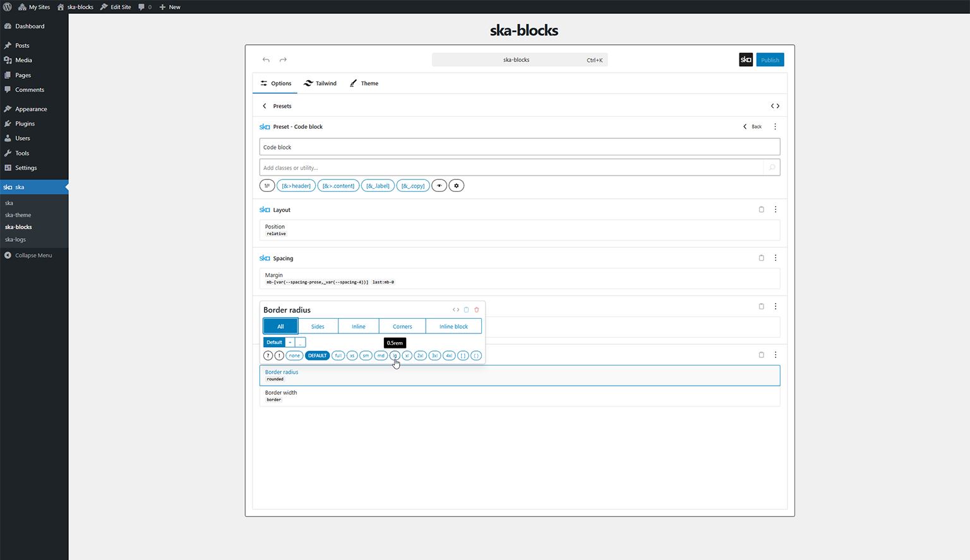This screenshot has height=560, width=970.
Task: Open the Preset Code block three-dot menu
Action: [775, 127]
